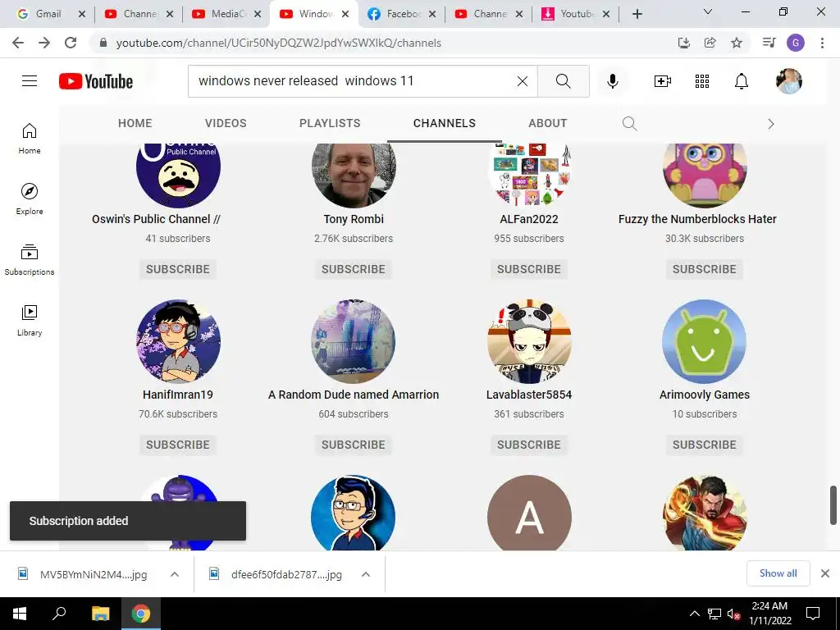This screenshot has width=840, height=630.
Task: Open the Arimoovly Games android avatar
Action: (705, 341)
